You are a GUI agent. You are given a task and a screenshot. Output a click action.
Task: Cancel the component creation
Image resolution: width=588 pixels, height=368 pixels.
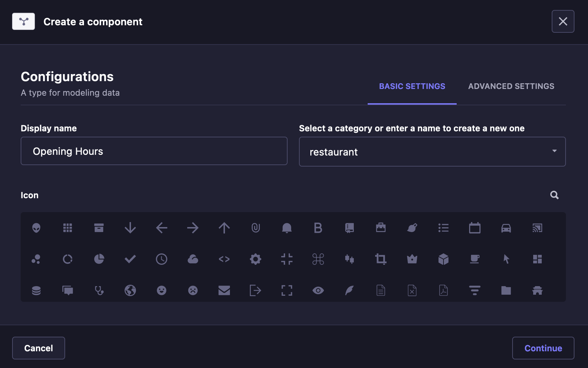[x=38, y=348]
